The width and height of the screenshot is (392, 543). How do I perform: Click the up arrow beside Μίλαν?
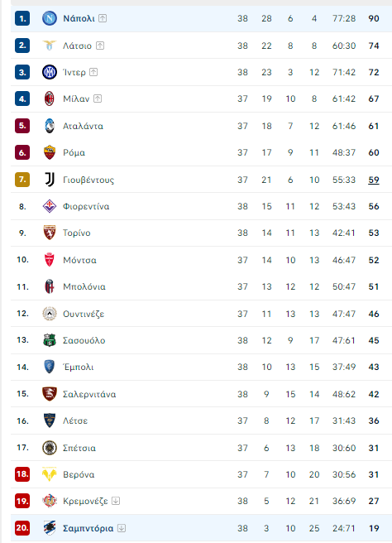click(x=98, y=99)
